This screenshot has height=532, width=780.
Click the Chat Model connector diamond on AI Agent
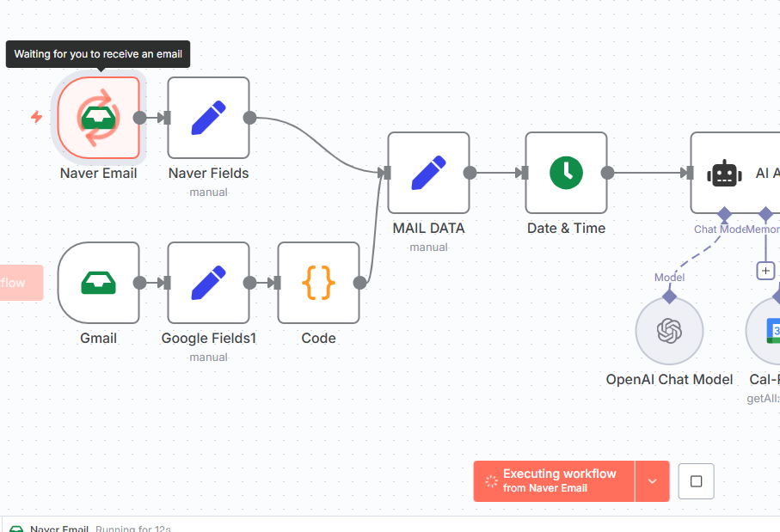[724, 214]
